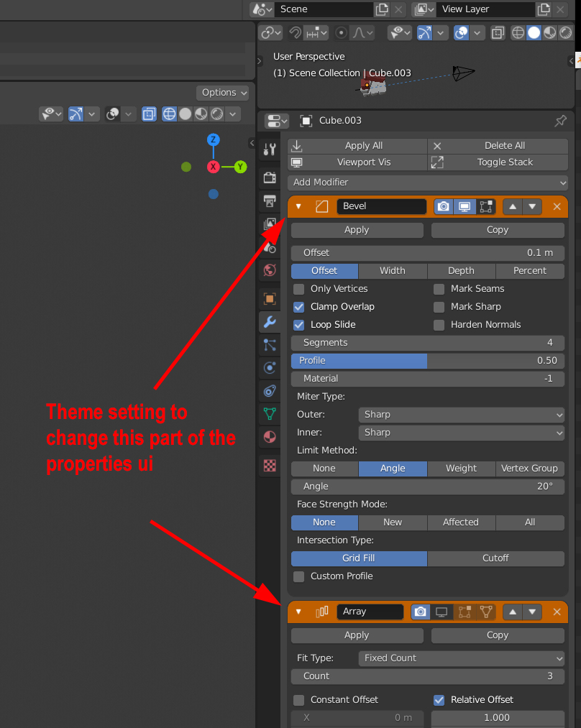
Task: Collapse the Array modifier panel
Action: click(x=298, y=612)
